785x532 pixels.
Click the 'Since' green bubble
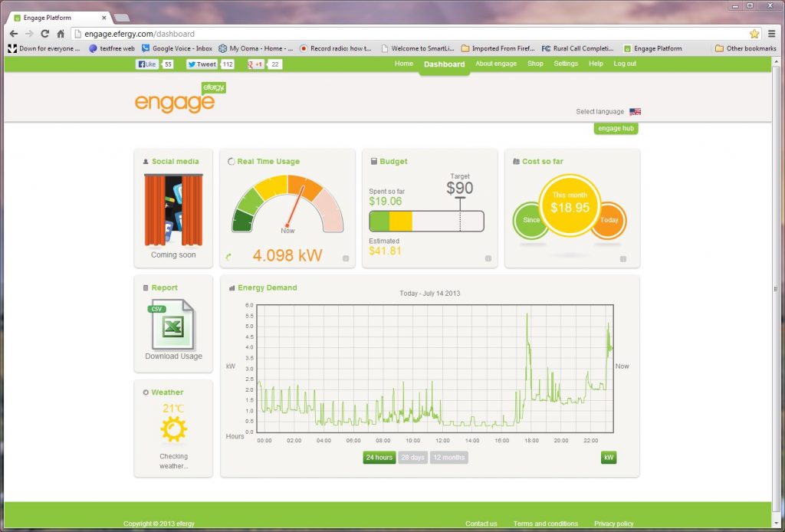coord(528,220)
